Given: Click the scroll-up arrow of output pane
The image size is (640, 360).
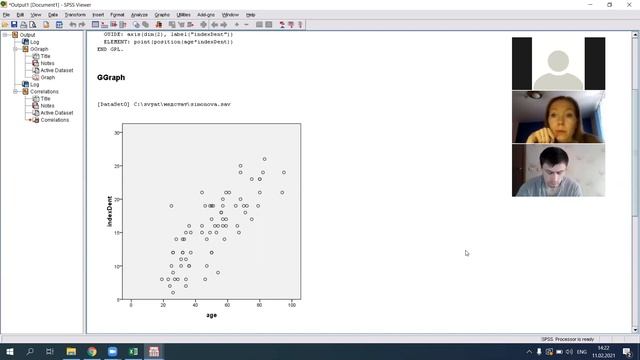Looking at the screenshot, I should coord(635,35).
